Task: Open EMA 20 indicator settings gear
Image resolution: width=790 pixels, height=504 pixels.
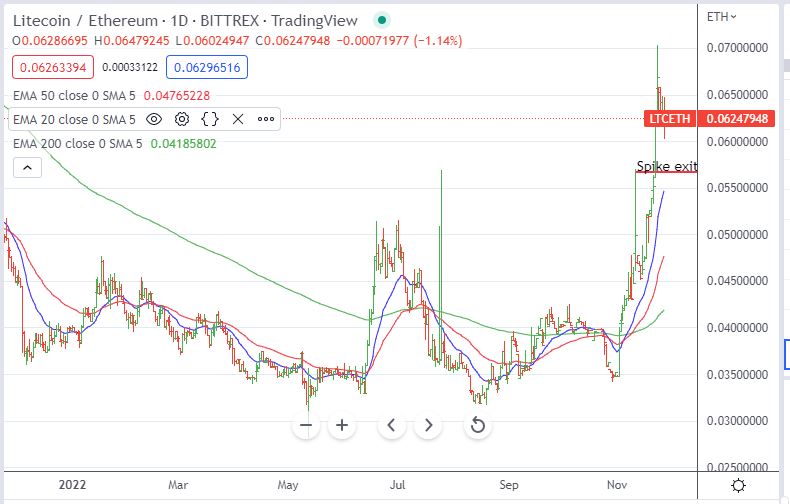Action: coord(181,119)
